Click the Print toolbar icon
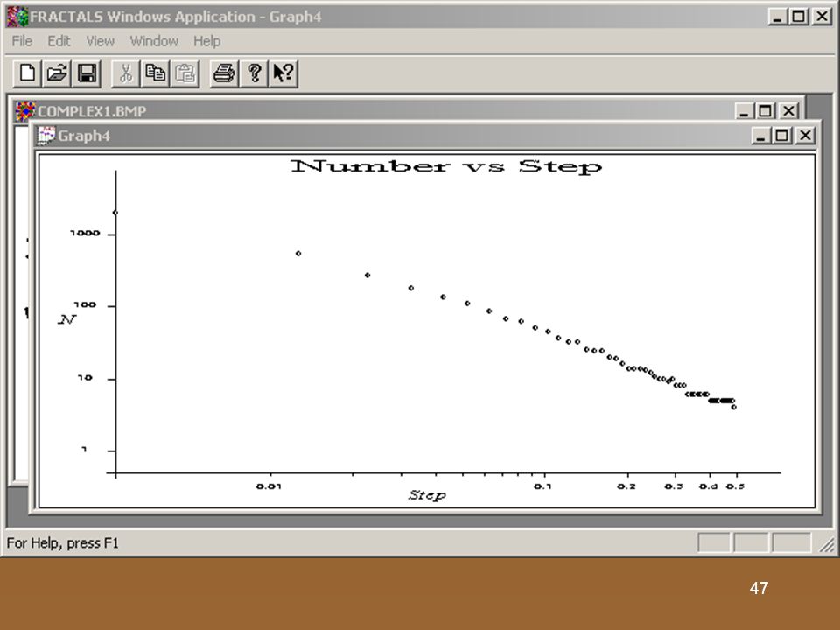The height and width of the screenshot is (630, 840). (x=224, y=73)
